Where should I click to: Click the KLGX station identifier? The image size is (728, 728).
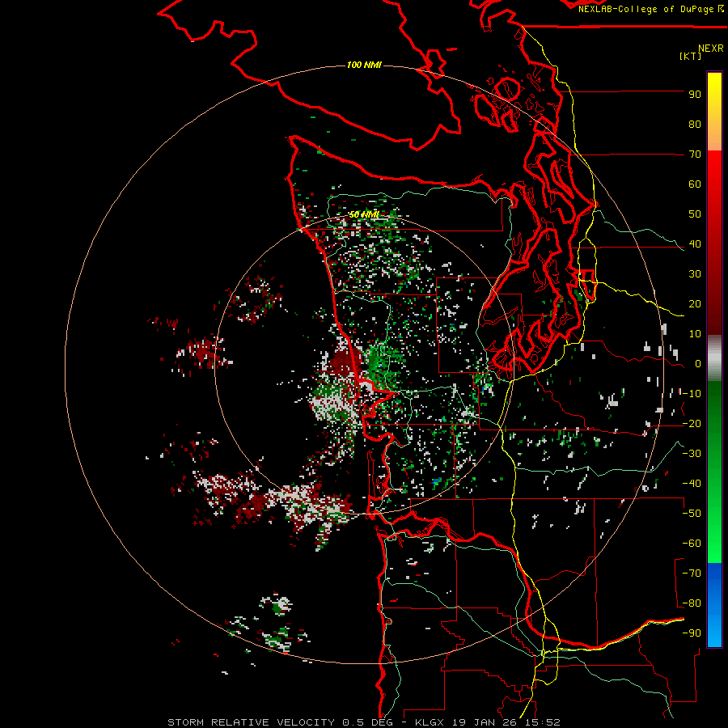[430, 722]
